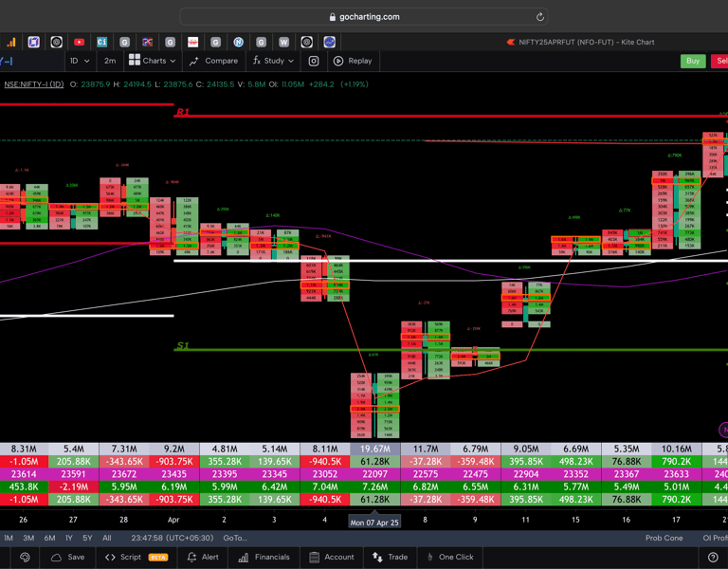Take a chart screenshot with camera icon
The image size is (728, 569).
[x=314, y=61]
